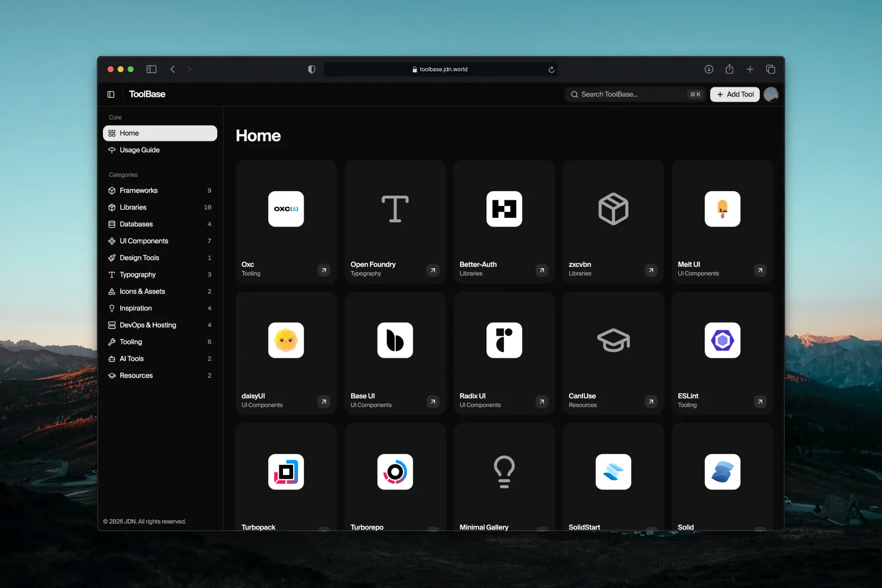
Task: Click the Safari share button
Action: 729,69
